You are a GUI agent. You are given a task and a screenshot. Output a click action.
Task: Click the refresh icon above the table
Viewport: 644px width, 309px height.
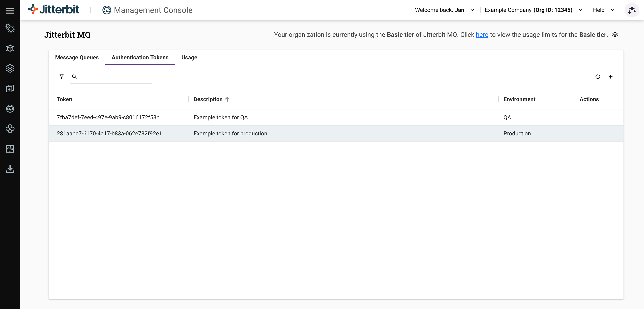click(x=598, y=77)
